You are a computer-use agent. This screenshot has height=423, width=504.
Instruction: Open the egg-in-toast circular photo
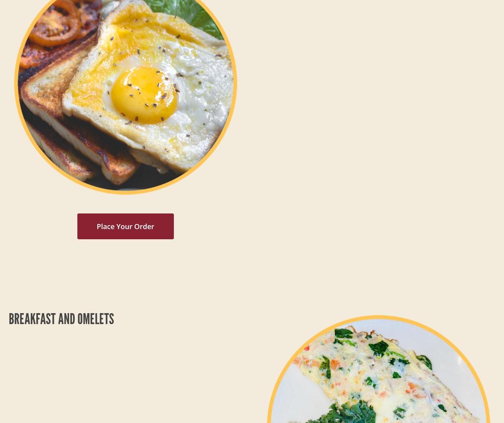pyautogui.click(x=125, y=94)
